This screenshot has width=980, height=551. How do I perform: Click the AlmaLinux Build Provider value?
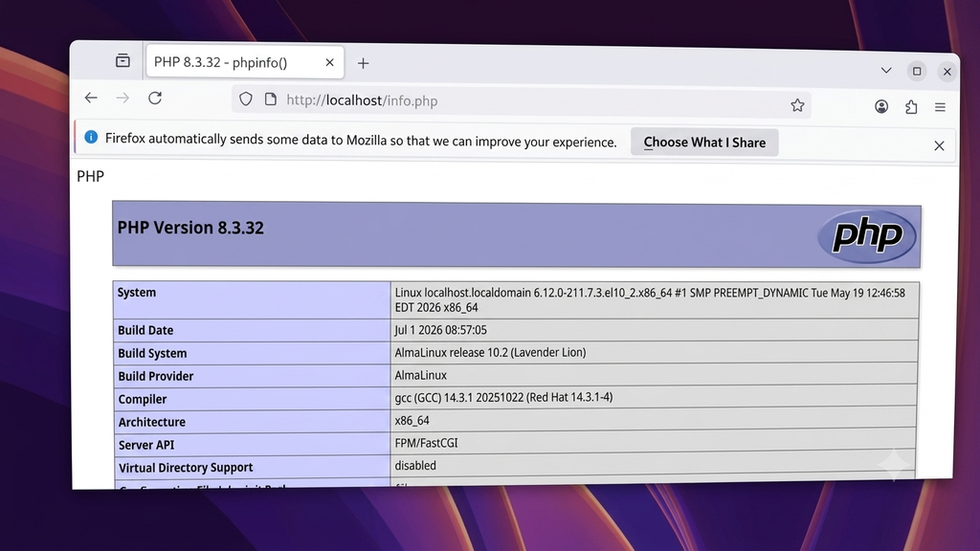coord(421,375)
